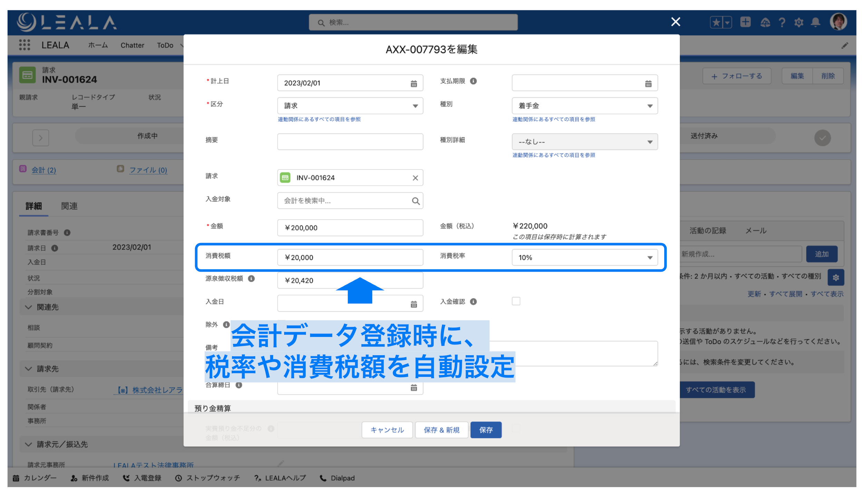This screenshot has height=495, width=868.
Task: Open the calendar picker for 計上日
Action: [x=414, y=84]
